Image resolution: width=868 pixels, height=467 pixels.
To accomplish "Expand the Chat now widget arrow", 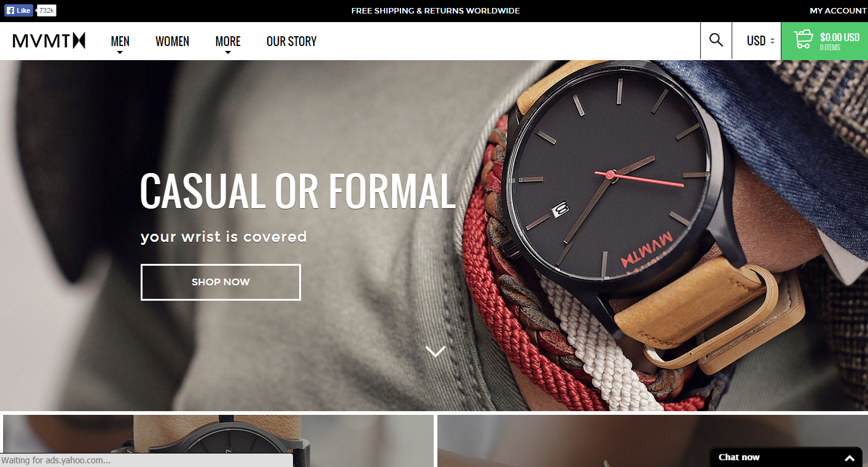I will (850, 458).
